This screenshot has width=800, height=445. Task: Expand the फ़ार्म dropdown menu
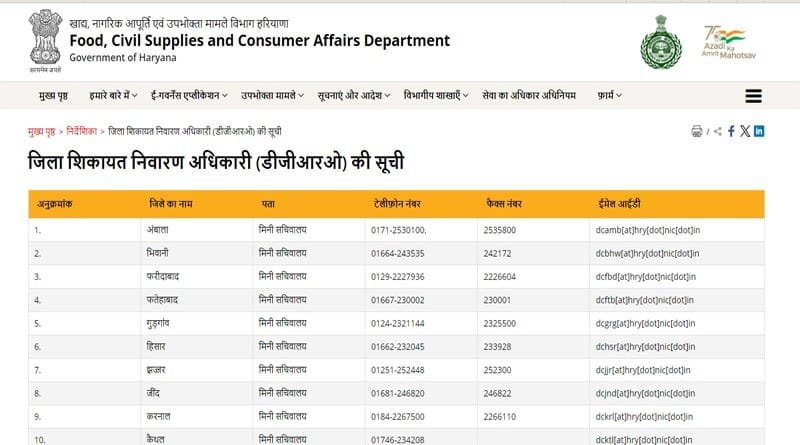click(x=607, y=96)
